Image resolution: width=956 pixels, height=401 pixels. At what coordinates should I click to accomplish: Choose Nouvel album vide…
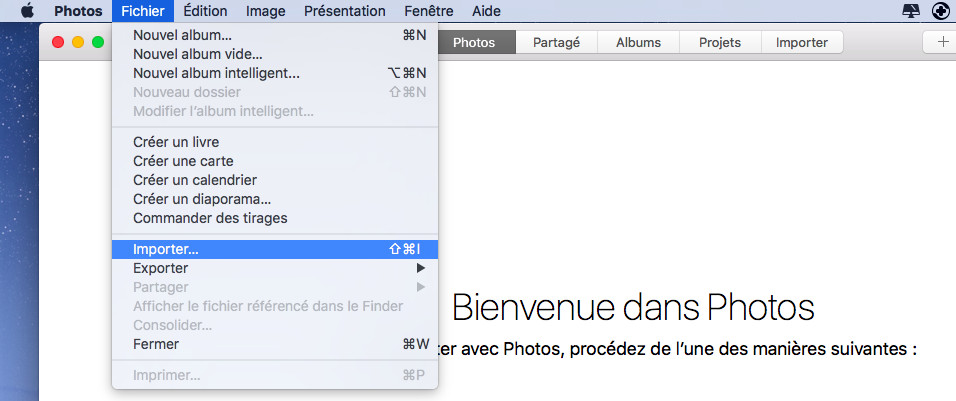[x=275, y=54]
